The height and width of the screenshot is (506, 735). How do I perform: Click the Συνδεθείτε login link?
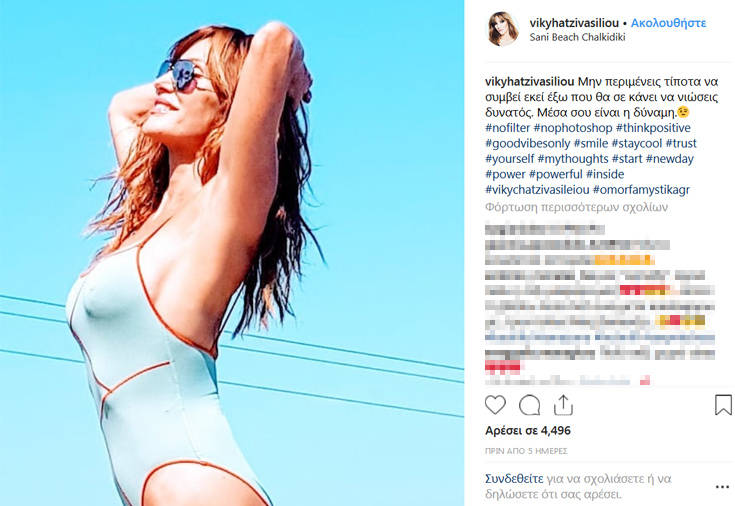514,479
